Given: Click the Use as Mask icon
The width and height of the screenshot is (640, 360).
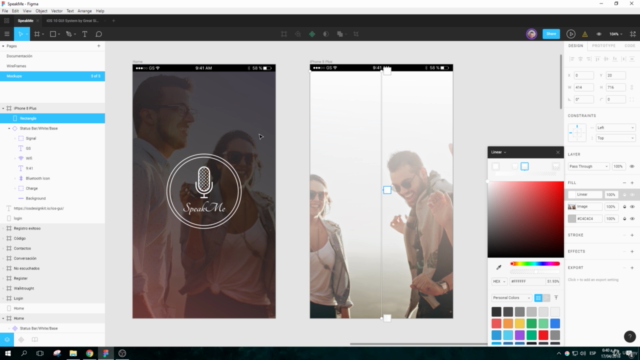Looking at the screenshot, I should (326, 34).
